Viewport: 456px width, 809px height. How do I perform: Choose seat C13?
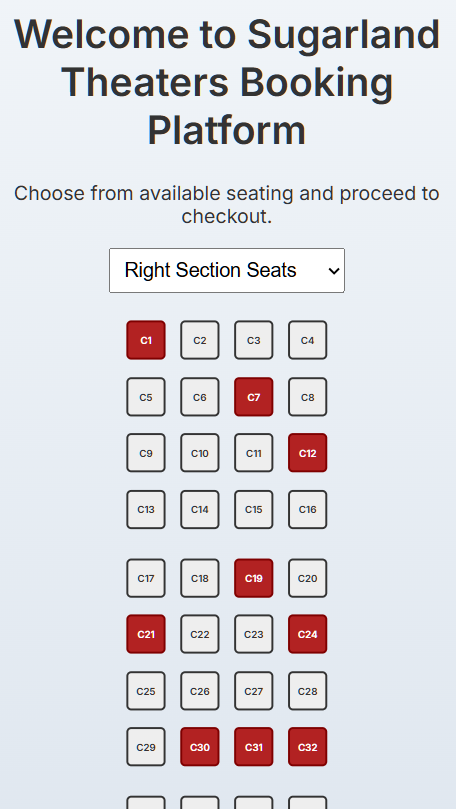tap(146, 509)
